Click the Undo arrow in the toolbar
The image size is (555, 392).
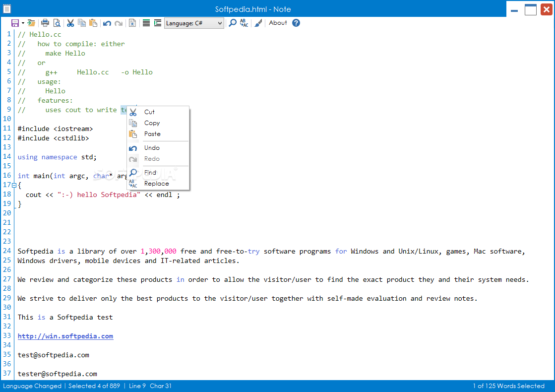(x=107, y=23)
